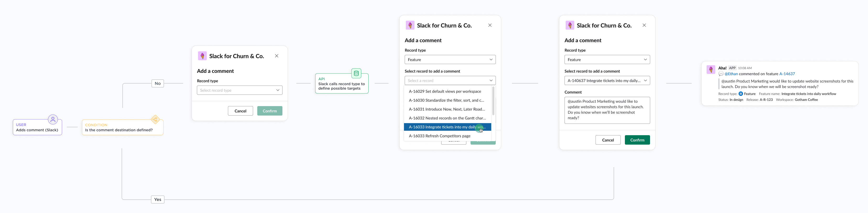868x213 pixels.
Task: Click the 'Adds comment (Slack)' text
Action: 37,130
